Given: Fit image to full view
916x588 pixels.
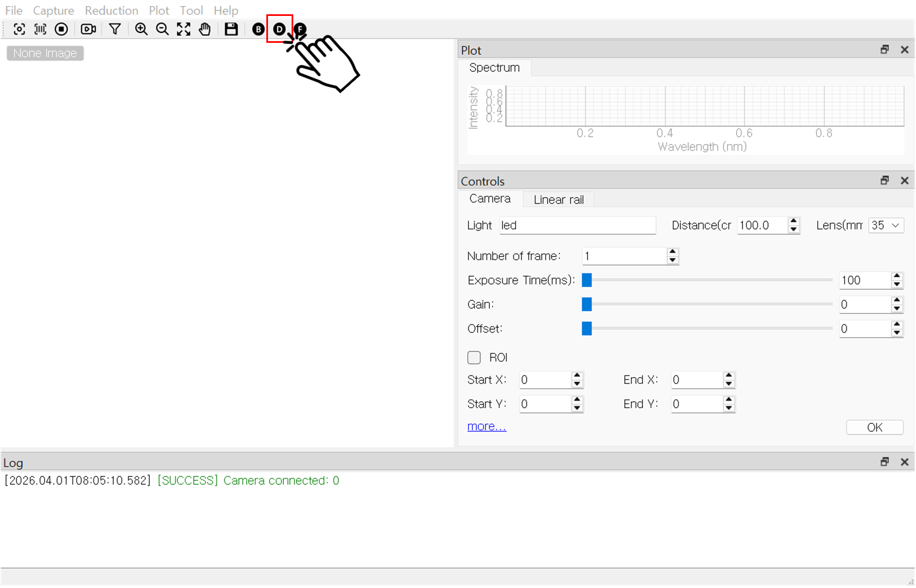Looking at the screenshot, I should (x=183, y=29).
